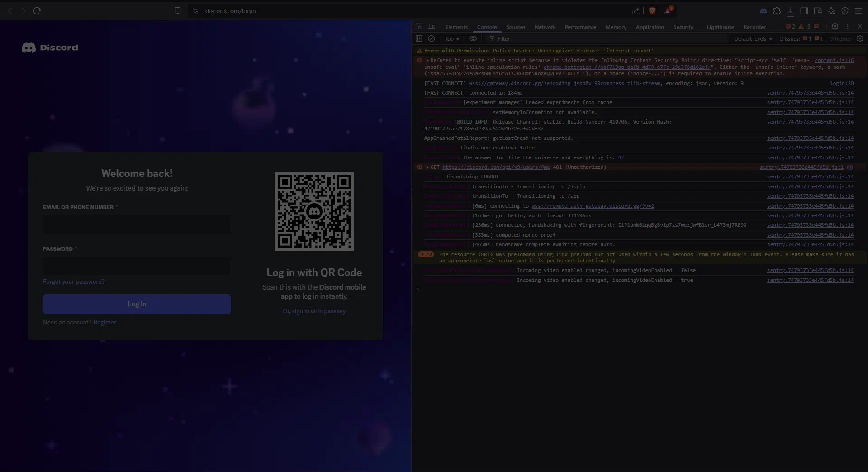Image resolution: width=868 pixels, height=472 pixels.
Task: Click the Log In button
Action: point(137,304)
